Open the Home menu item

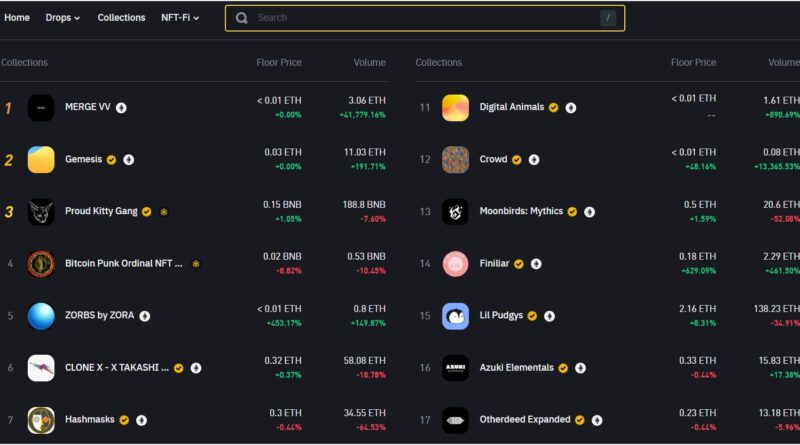pyautogui.click(x=17, y=18)
